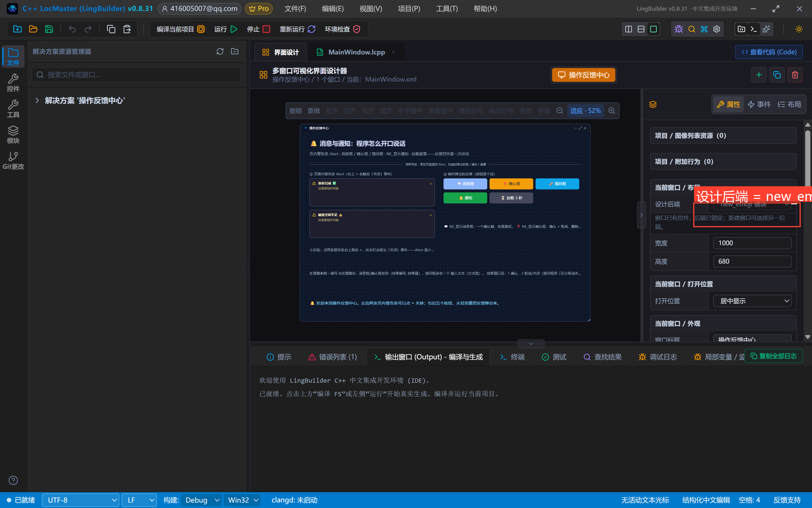812x508 pixels.
Task: Open the 文件(F) menu
Action: [x=295, y=9]
